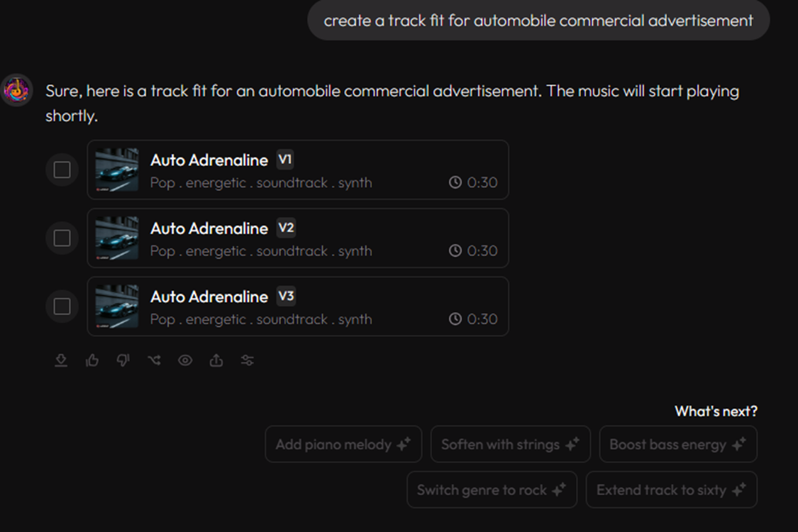This screenshot has width=798, height=532.
Task: Choose the "Soften with strings" suggestion
Action: click(510, 445)
